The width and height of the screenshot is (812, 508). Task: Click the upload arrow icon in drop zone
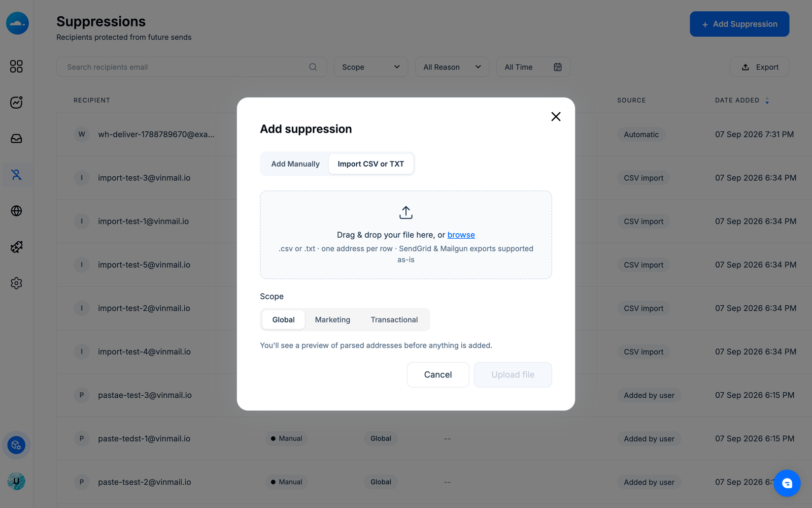[406, 212]
